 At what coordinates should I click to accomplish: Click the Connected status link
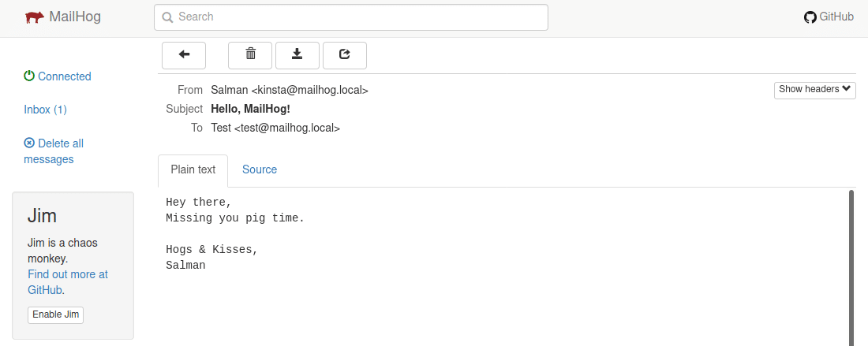65,76
